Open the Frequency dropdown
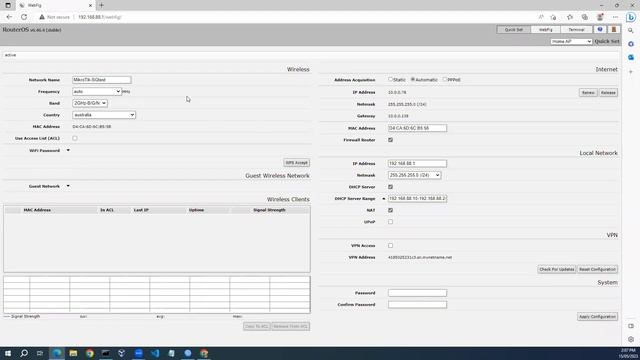The image size is (640, 360). click(x=97, y=91)
